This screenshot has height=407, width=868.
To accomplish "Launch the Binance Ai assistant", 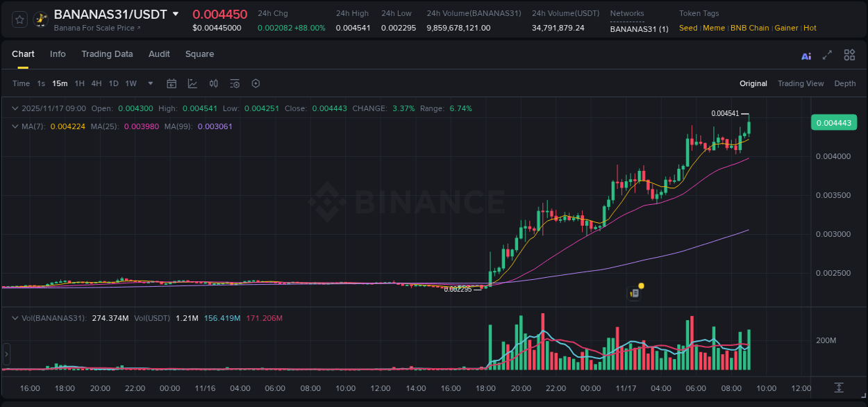I will 806,55.
